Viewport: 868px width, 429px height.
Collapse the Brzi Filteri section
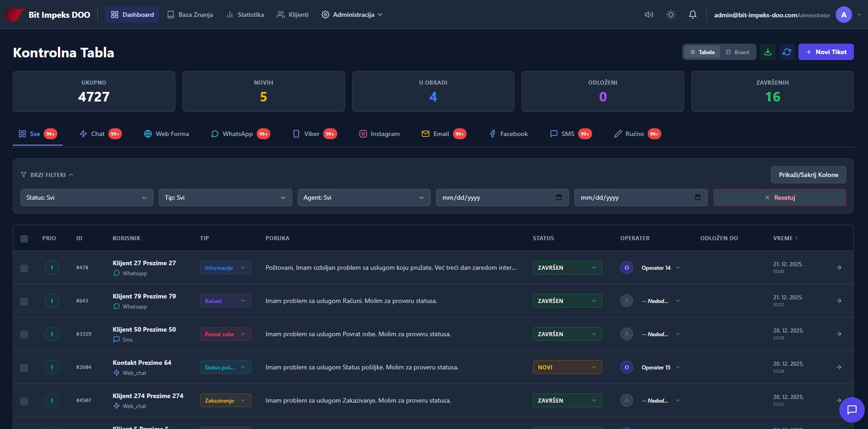pyautogui.click(x=47, y=175)
